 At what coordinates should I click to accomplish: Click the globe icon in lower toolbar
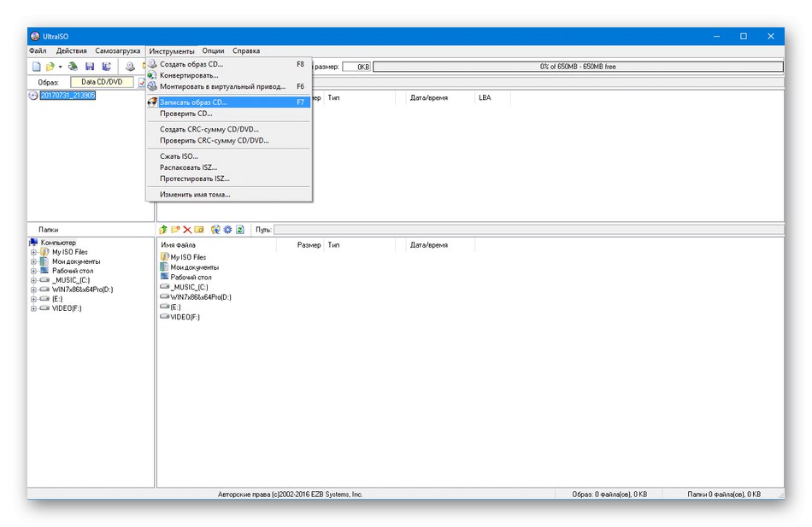coord(215,229)
